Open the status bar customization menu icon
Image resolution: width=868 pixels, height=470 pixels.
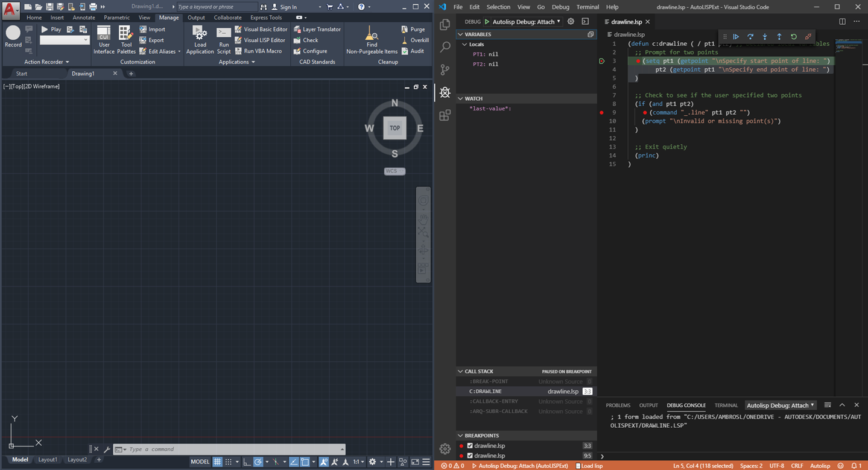click(426, 462)
